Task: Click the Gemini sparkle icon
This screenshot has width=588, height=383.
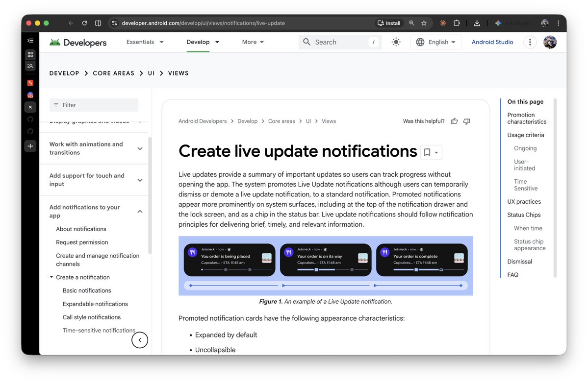Action: click(x=498, y=23)
